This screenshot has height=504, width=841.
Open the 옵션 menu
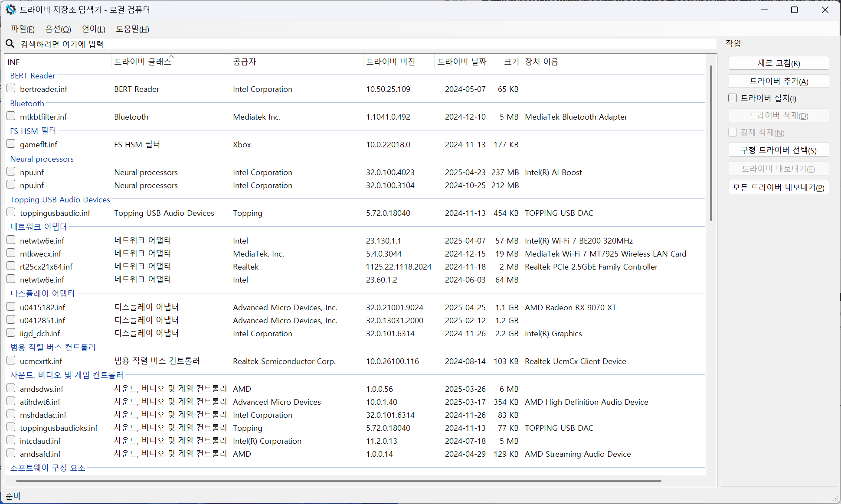tap(58, 29)
